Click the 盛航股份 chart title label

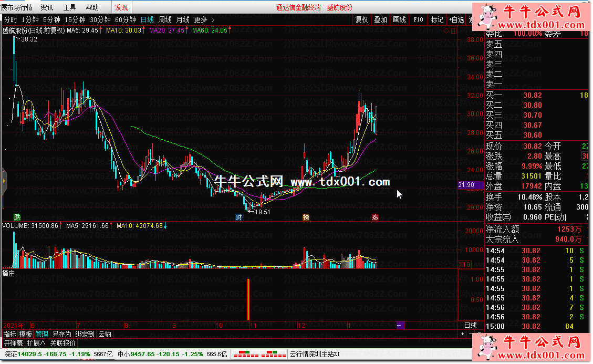click(34, 30)
